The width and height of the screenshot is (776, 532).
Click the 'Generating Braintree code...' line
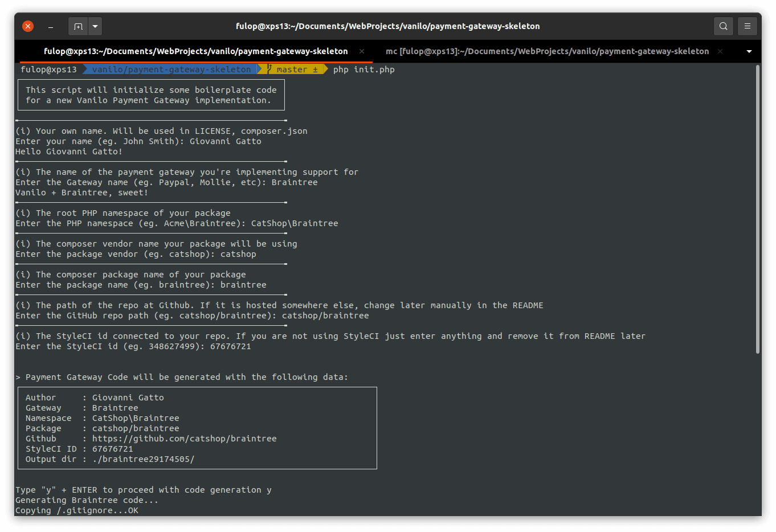coord(87,500)
